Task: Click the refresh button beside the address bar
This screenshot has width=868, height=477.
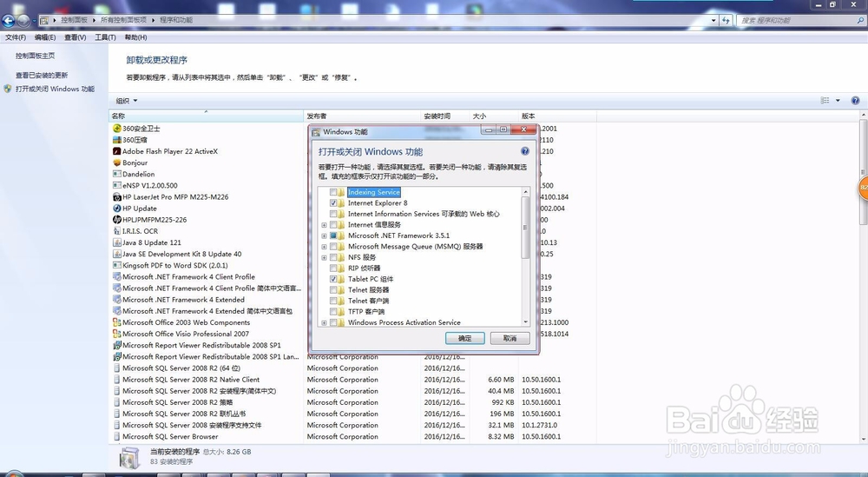Action: (727, 21)
